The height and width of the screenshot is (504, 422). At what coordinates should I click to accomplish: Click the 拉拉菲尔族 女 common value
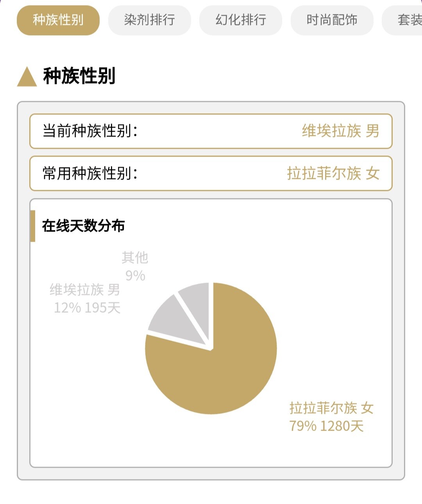333,173
